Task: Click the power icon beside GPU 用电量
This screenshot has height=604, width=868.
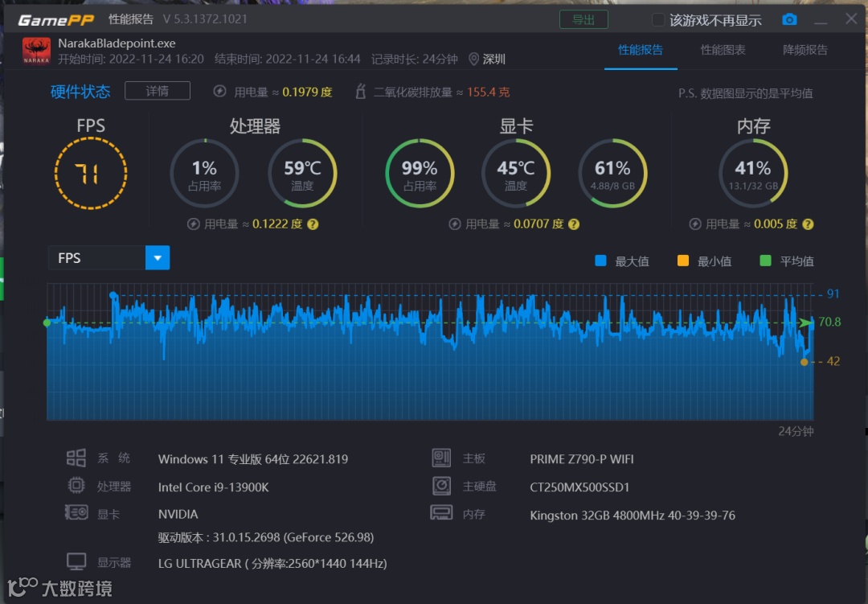Action: coord(454,224)
